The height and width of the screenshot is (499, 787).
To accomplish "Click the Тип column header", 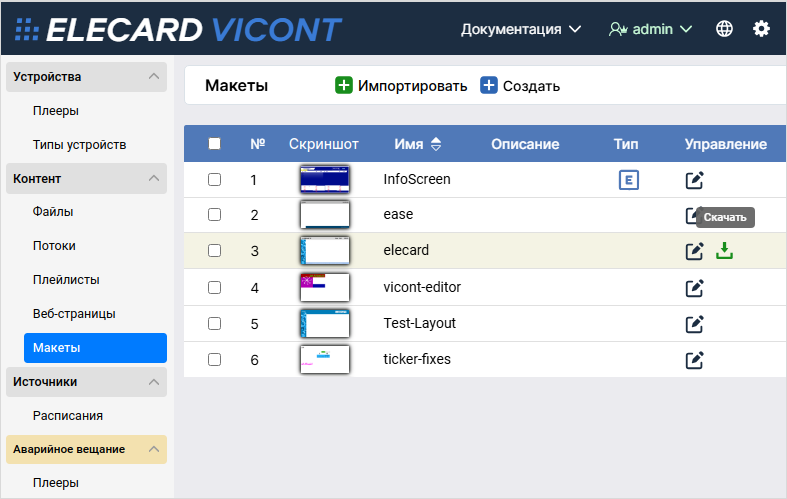I will (626, 144).
